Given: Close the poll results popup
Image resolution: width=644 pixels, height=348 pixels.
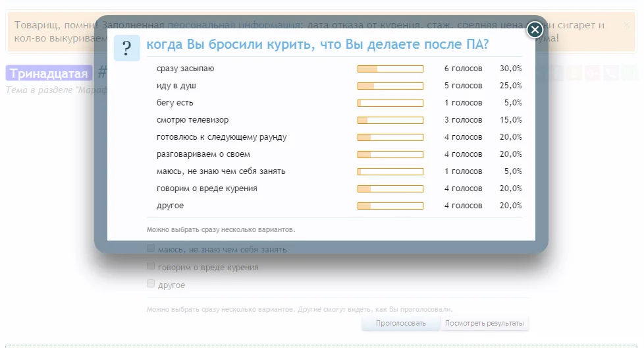Looking at the screenshot, I should click(x=535, y=30).
